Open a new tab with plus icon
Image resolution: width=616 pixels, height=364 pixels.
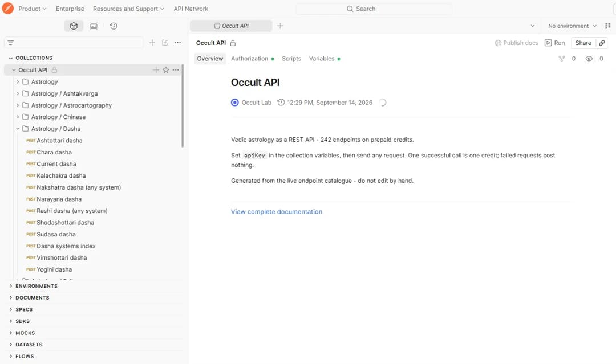280,26
